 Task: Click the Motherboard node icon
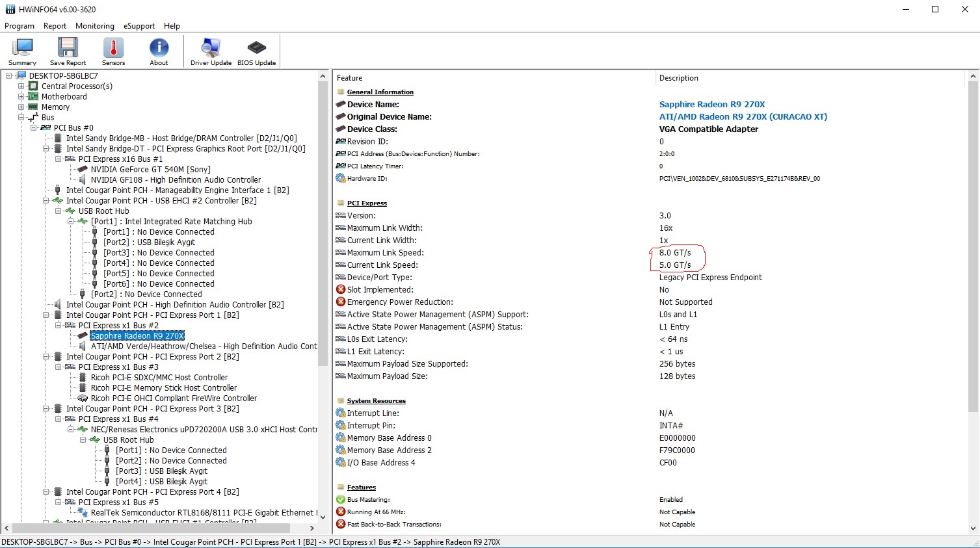(x=33, y=96)
